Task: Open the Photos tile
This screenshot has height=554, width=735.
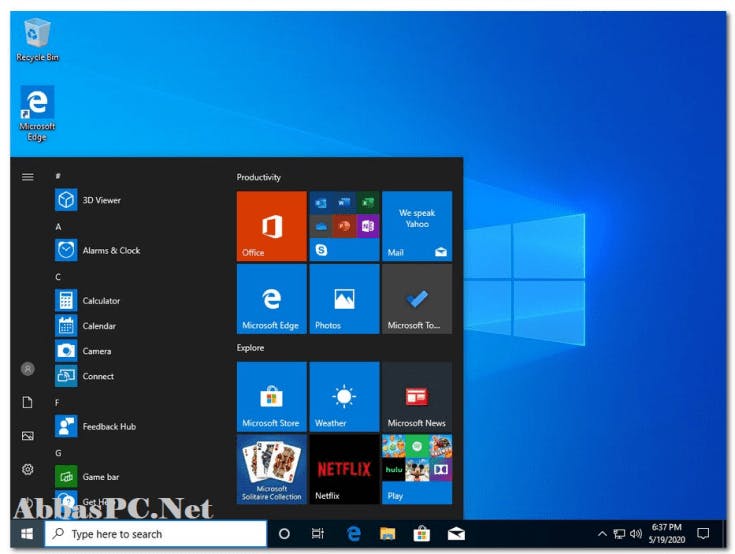Action: tap(344, 299)
